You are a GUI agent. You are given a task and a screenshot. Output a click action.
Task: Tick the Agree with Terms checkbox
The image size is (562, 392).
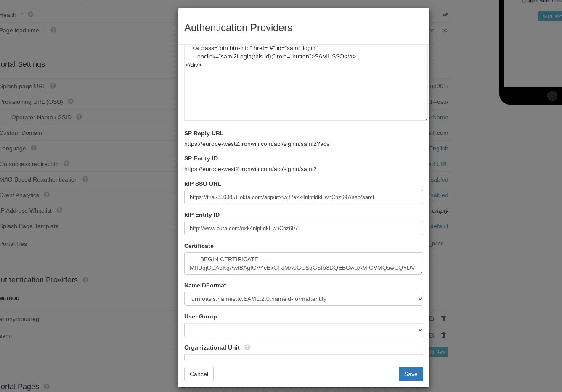click(x=524, y=1)
